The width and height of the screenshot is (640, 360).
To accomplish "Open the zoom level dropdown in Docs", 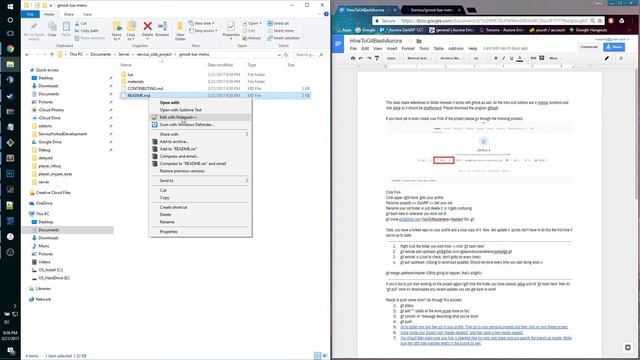I will (393, 58).
